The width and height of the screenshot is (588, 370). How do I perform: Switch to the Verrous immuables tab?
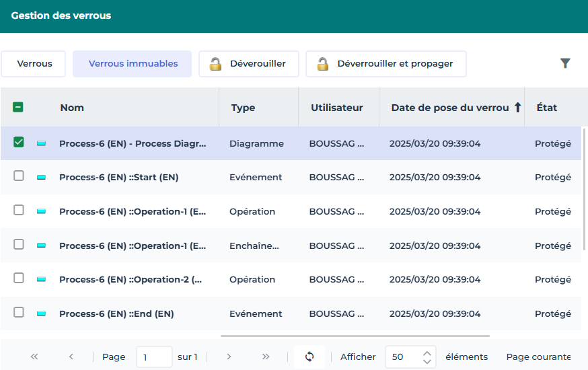point(133,64)
